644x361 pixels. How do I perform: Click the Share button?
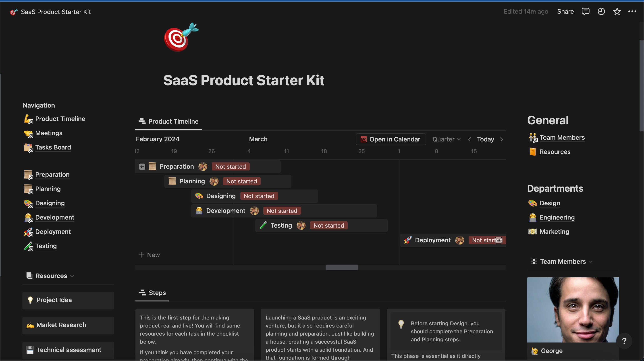(565, 12)
